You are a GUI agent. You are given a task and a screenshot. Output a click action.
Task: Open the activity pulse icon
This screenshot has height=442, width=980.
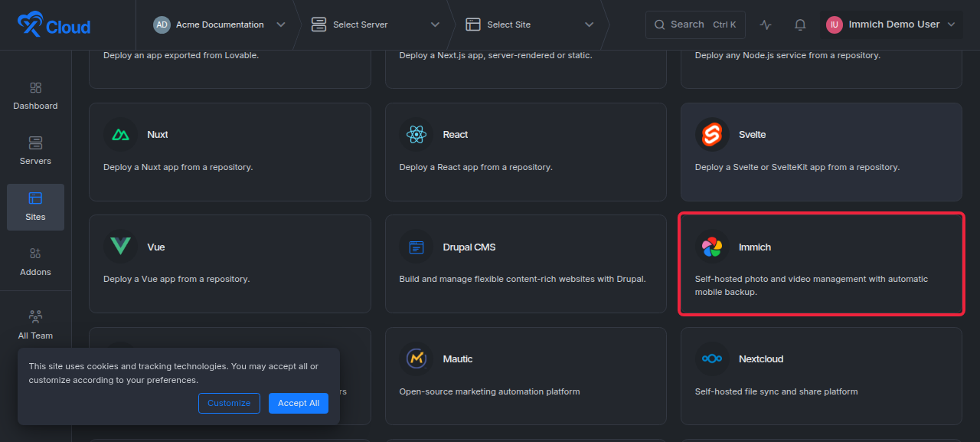click(x=766, y=25)
